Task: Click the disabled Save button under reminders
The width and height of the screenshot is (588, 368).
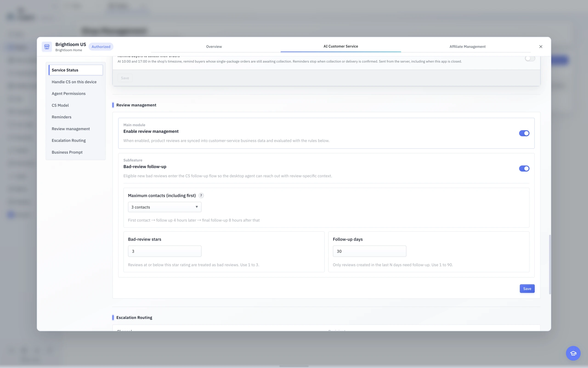Action: pos(125,78)
